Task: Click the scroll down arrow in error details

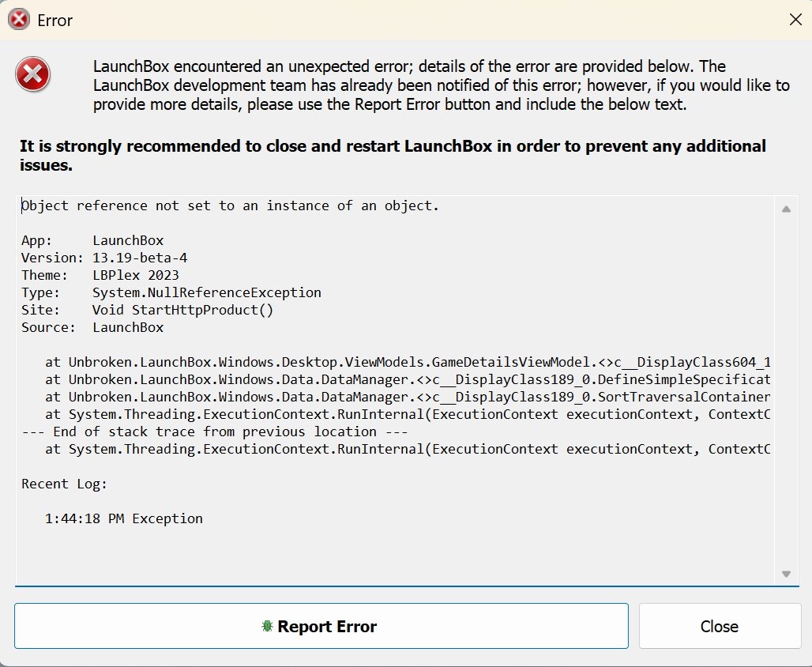Action: click(786, 574)
